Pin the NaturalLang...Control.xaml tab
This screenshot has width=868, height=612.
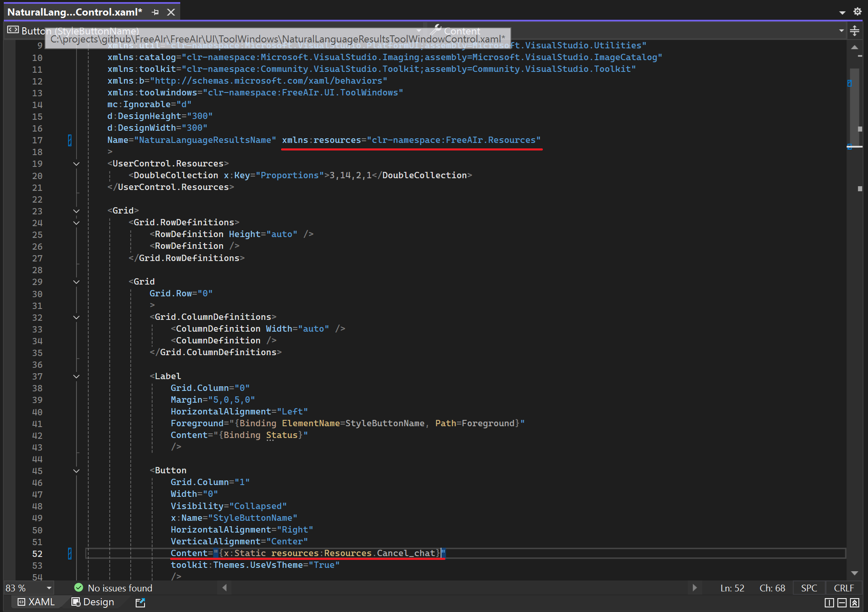click(155, 12)
